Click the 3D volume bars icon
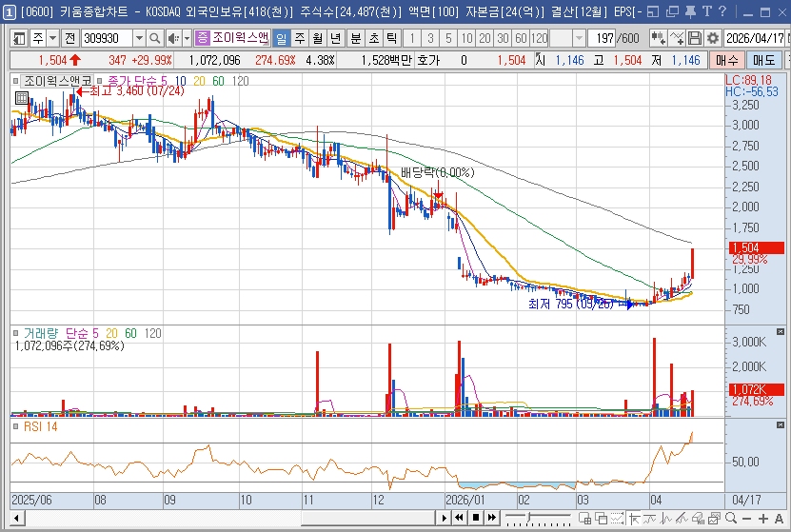The image size is (791, 532). (698, 518)
